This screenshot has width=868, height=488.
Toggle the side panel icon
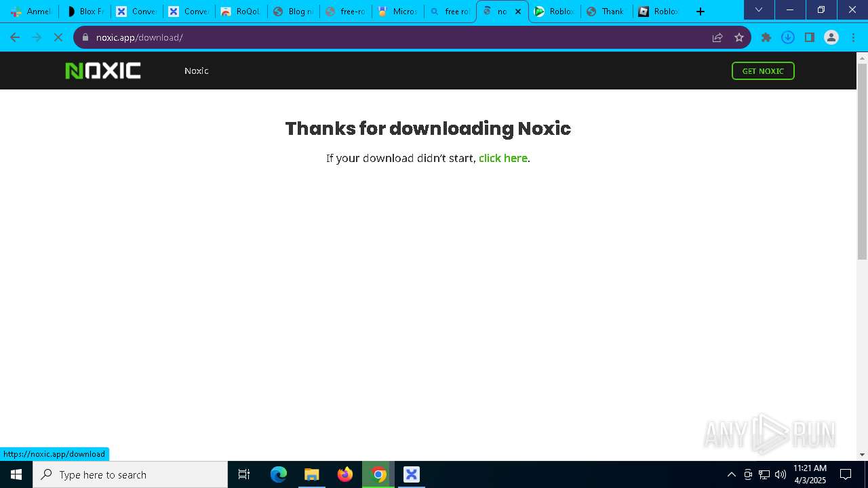click(x=810, y=37)
